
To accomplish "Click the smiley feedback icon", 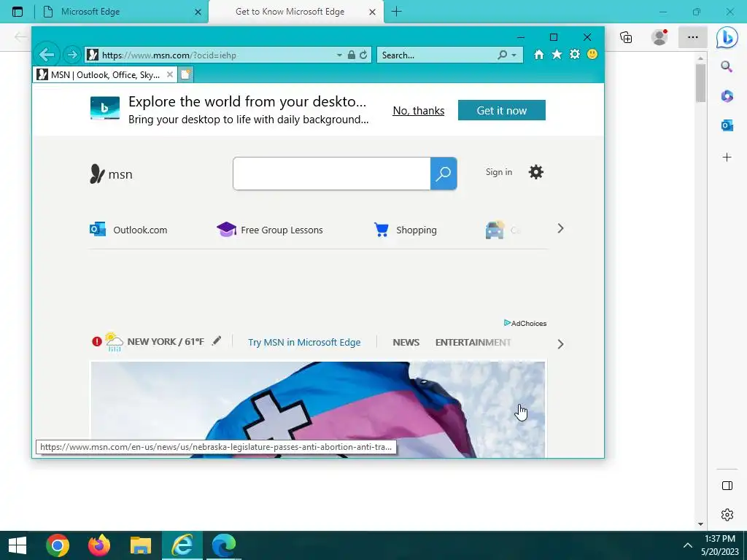I will point(592,54).
